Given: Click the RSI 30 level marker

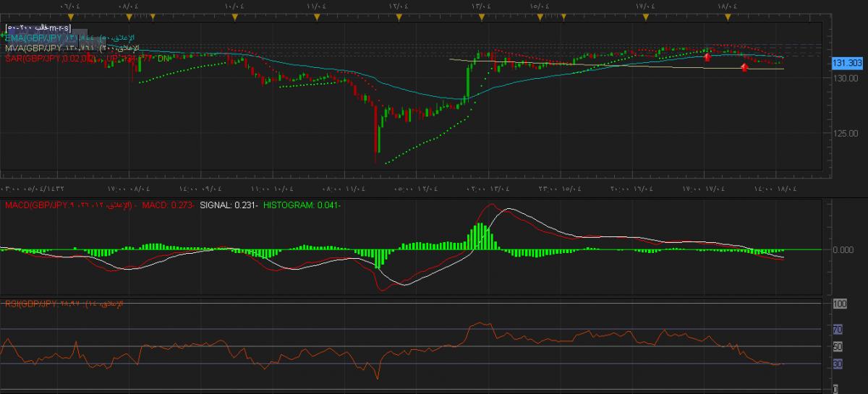Looking at the screenshot, I should pos(838,364).
